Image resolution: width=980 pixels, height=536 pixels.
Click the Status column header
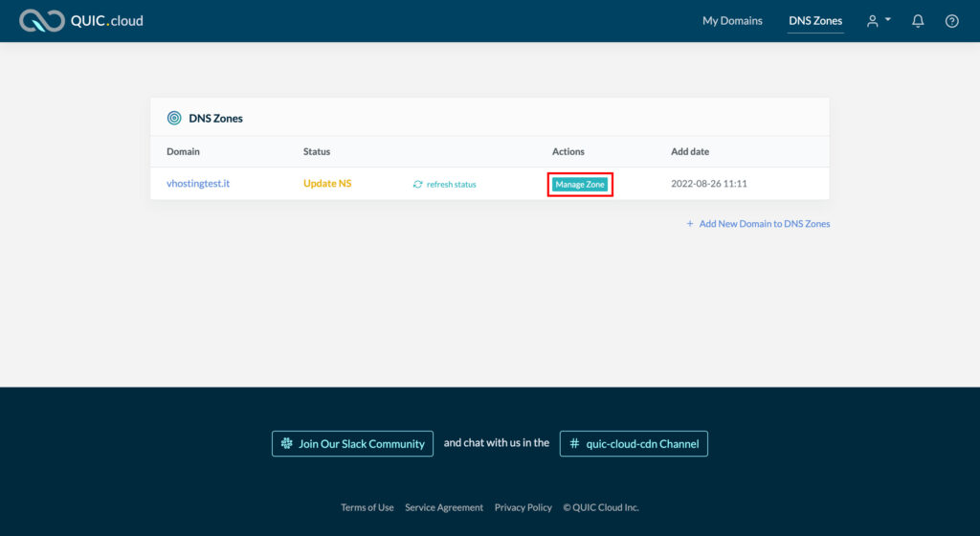[x=316, y=151]
